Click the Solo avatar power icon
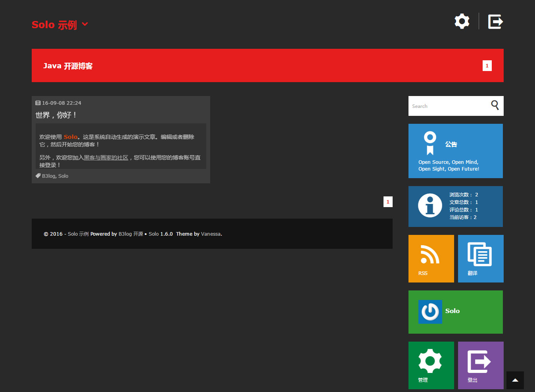The width and height of the screenshot is (535, 392). [x=430, y=311]
